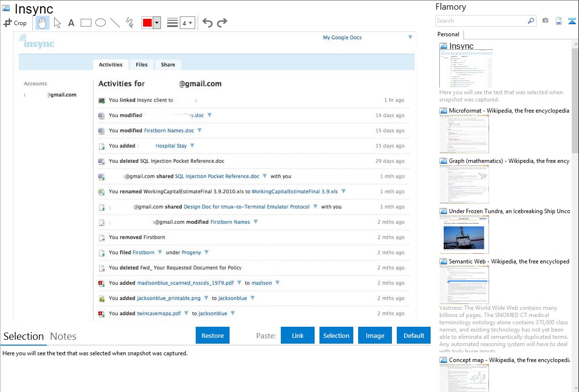Screen dimensions: 579x392
Task: Click the spreadsheet icon beside 'You renamed WorkingCapitalEstimateFinal'
Action: click(101, 192)
